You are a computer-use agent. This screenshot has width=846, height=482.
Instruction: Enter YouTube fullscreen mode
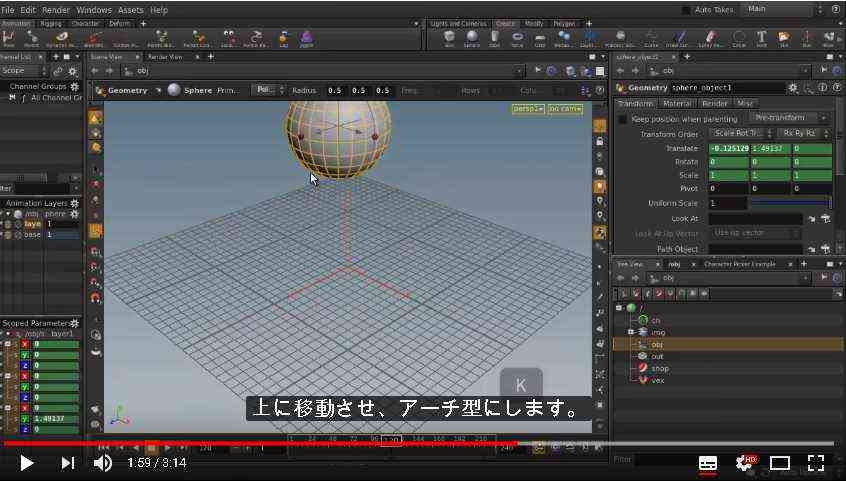click(816, 463)
